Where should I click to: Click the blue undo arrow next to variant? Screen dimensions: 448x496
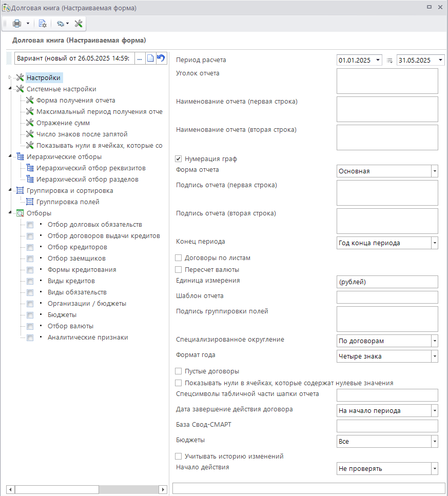[x=161, y=58]
